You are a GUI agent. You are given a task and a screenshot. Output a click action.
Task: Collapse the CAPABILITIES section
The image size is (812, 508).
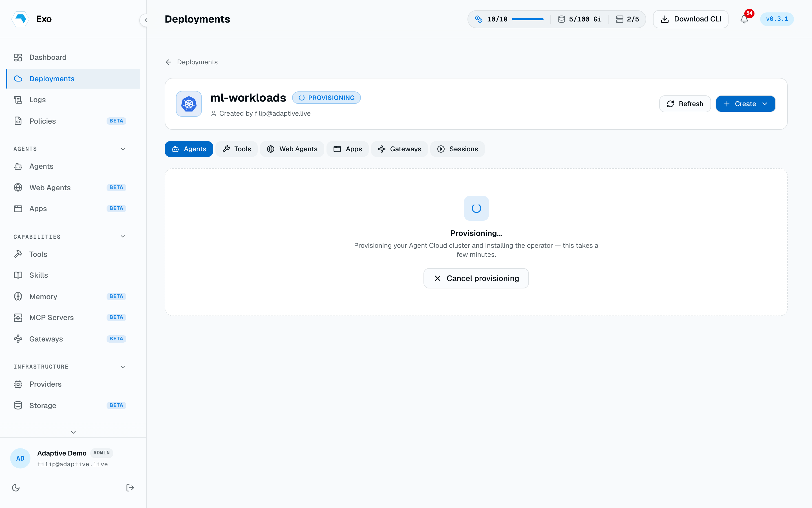[123, 237]
